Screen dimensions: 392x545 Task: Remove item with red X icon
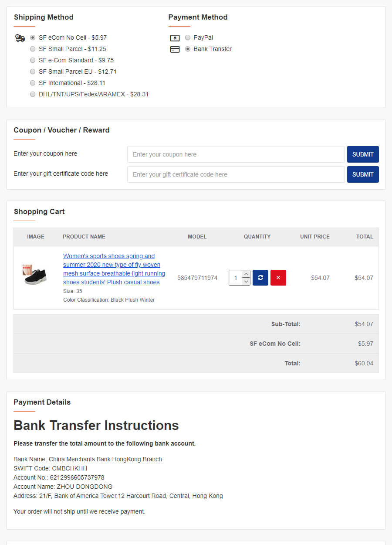coord(278,278)
